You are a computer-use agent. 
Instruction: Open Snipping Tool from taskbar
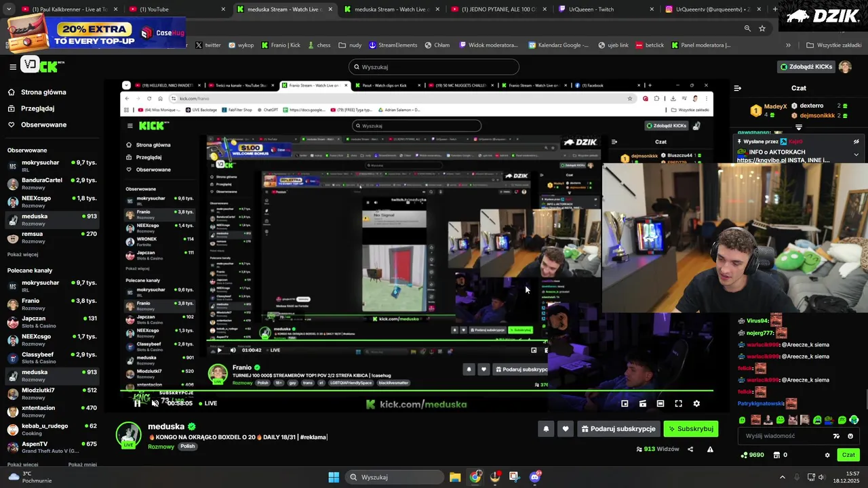click(x=515, y=477)
